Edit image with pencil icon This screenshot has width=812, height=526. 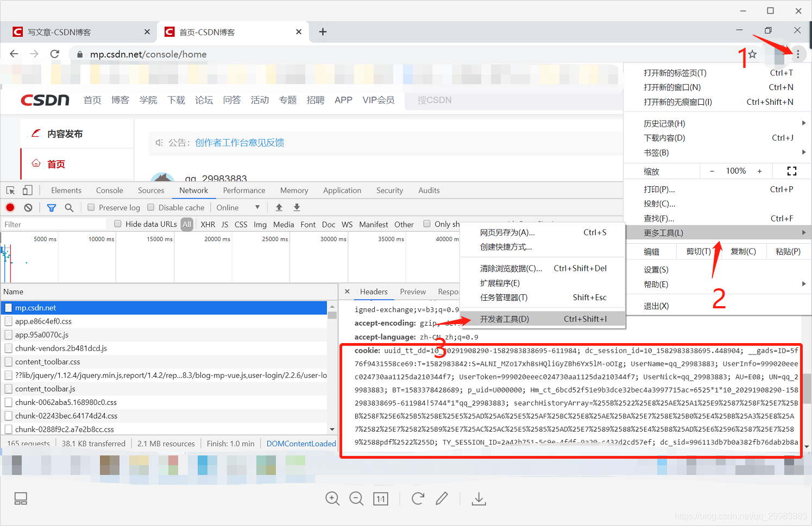[442, 498]
